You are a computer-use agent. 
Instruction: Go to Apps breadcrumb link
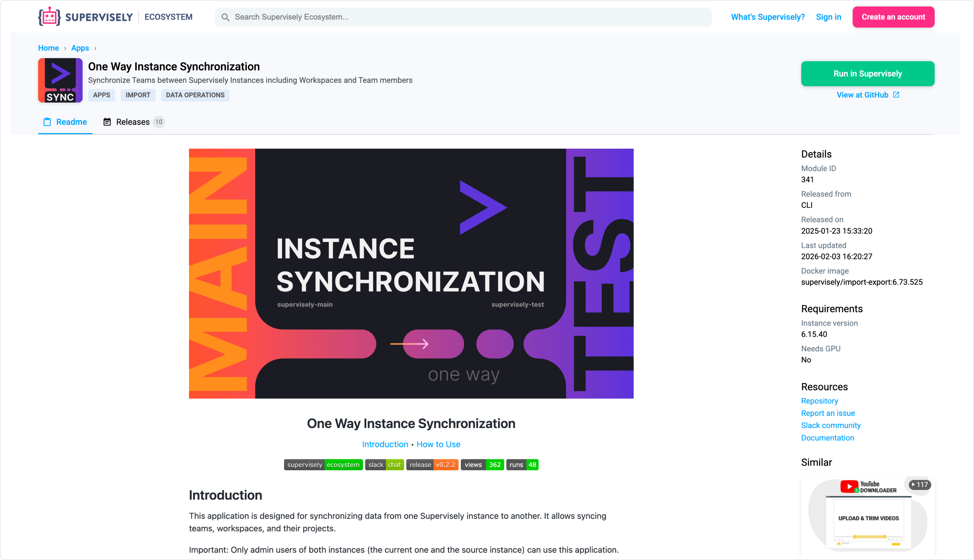pos(80,48)
